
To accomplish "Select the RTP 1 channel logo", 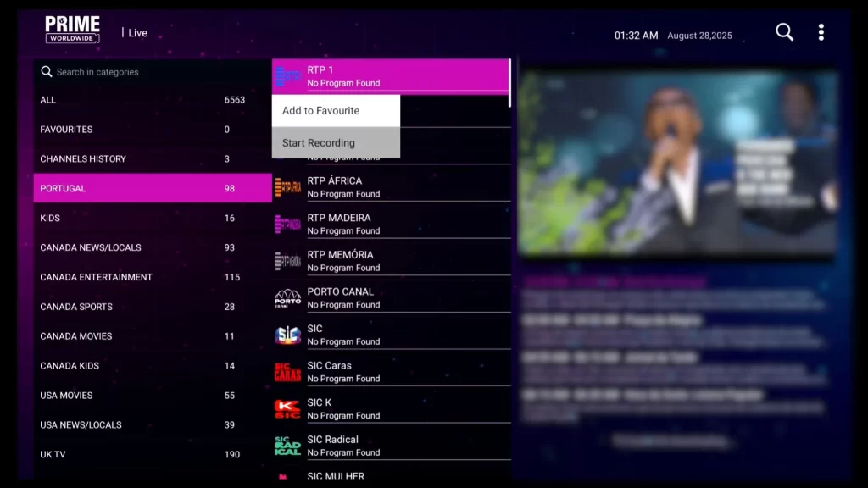I will pyautogui.click(x=287, y=75).
